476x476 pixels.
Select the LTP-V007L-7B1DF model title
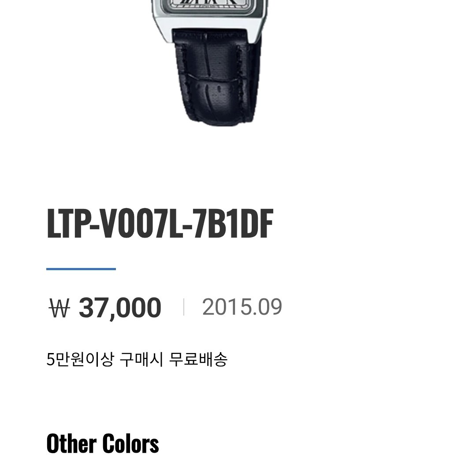160,223
